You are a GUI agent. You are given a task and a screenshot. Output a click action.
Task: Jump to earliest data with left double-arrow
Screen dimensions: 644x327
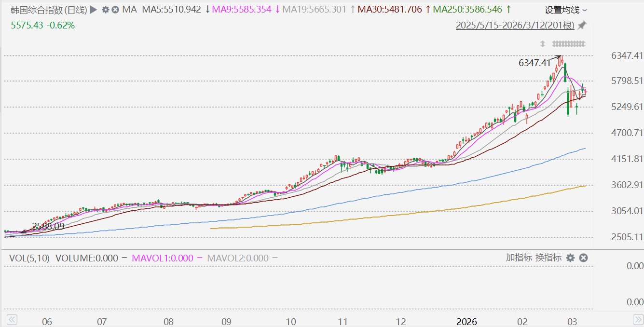click(x=12, y=320)
